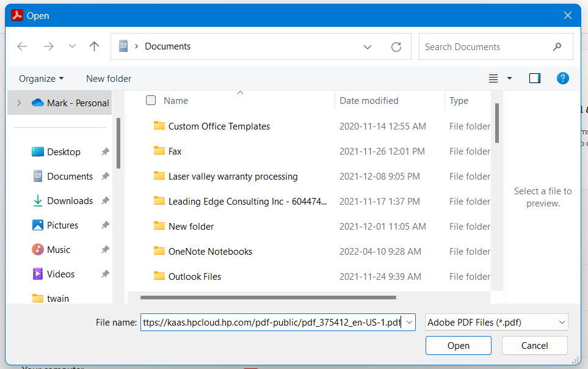Screen dimensions: 588x369
Task: Click the Adobe Acrobat title bar icon
Action: (x=16, y=15)
